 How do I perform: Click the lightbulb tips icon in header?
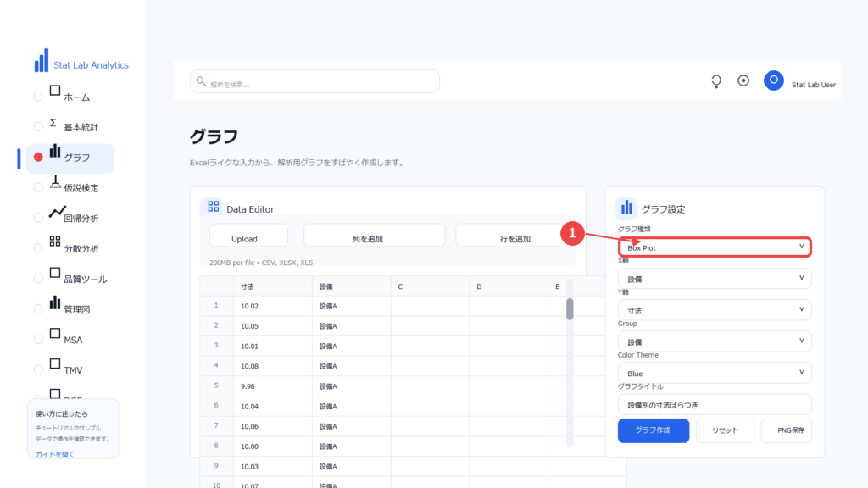coord(716,81)
